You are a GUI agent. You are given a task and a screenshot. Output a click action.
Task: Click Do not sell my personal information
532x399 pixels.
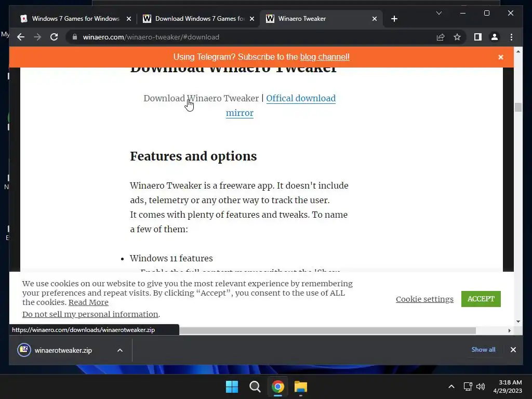[90, 314]
